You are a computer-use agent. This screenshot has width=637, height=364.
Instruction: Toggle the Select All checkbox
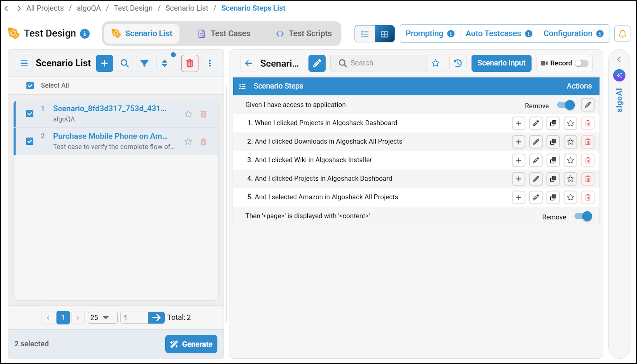[x=30, y=85]
